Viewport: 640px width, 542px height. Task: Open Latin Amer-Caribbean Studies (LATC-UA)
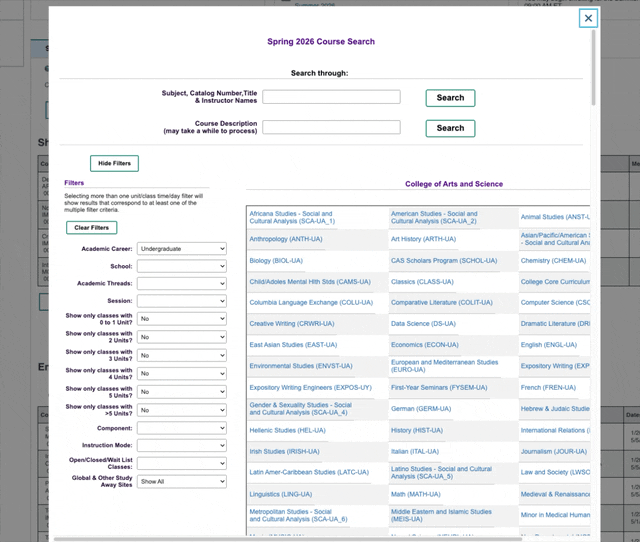(x=309, y=473)
